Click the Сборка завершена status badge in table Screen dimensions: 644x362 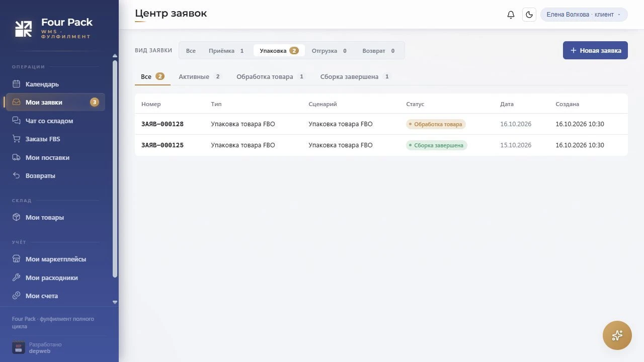(437, 145)
